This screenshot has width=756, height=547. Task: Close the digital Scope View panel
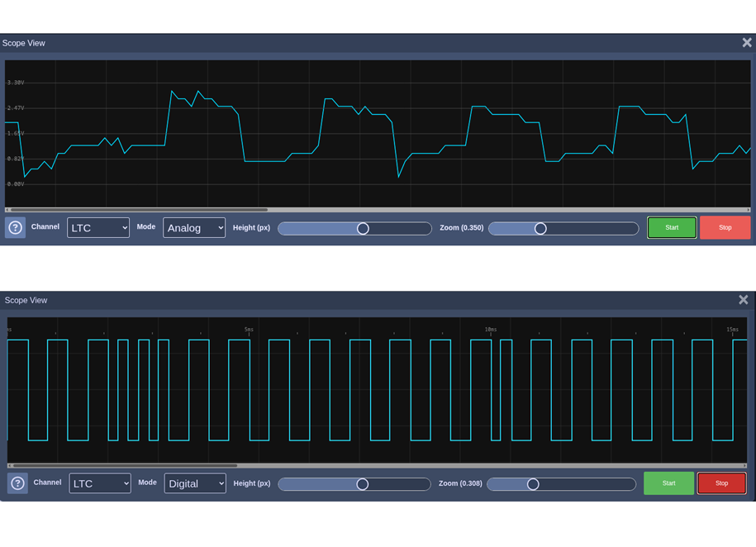[x=743, y=300]
